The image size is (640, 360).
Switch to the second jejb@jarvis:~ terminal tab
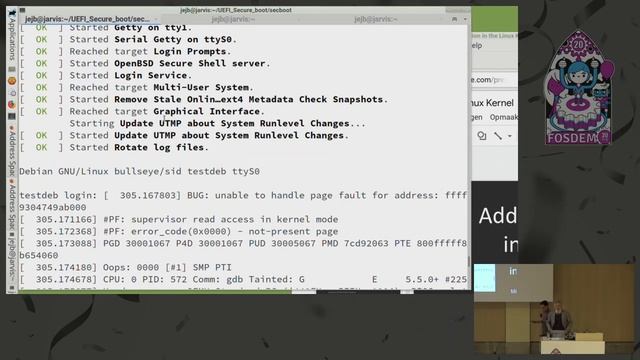click(x=233, y=19)
